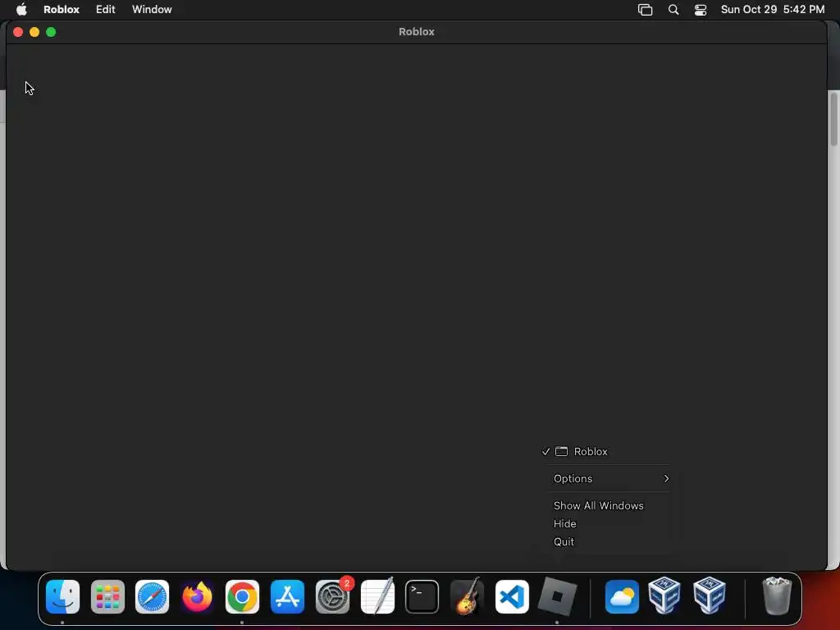
Task: Open Control Center in menu bar
Action: [x=701, y=10]
